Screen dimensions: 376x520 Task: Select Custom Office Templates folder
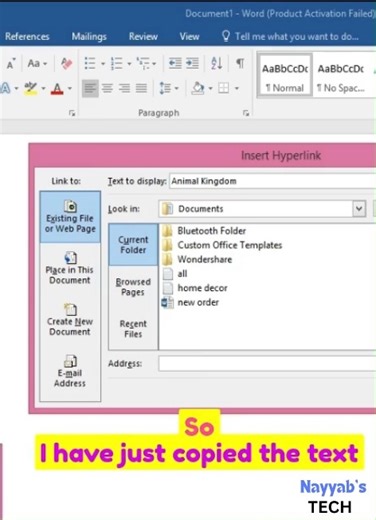(222, 245)
